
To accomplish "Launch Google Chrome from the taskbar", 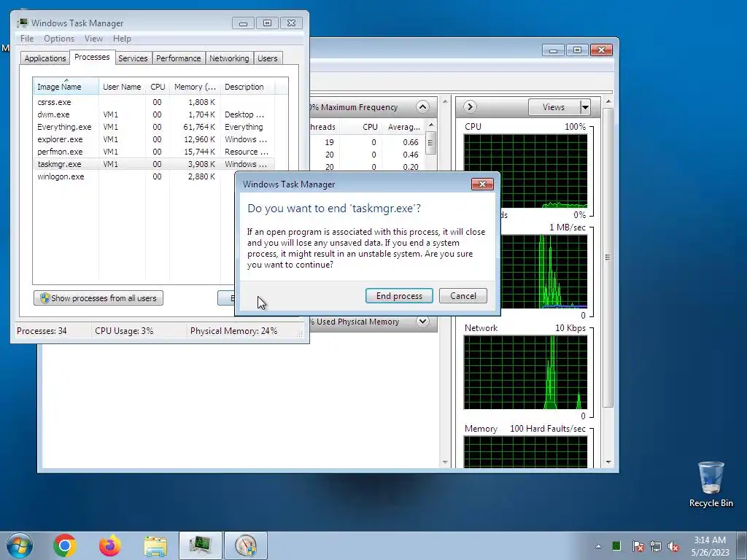I will pyautogui.click(x=65, y=545).
